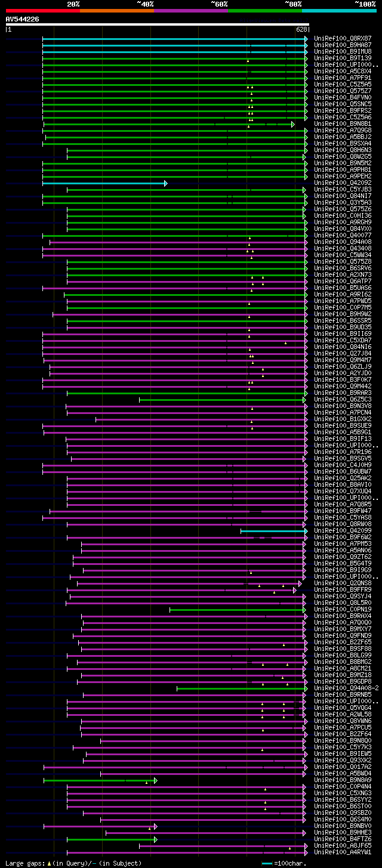Open hit UniRef100_B9NBV0

pyautogui.click(x=343, y=826)
